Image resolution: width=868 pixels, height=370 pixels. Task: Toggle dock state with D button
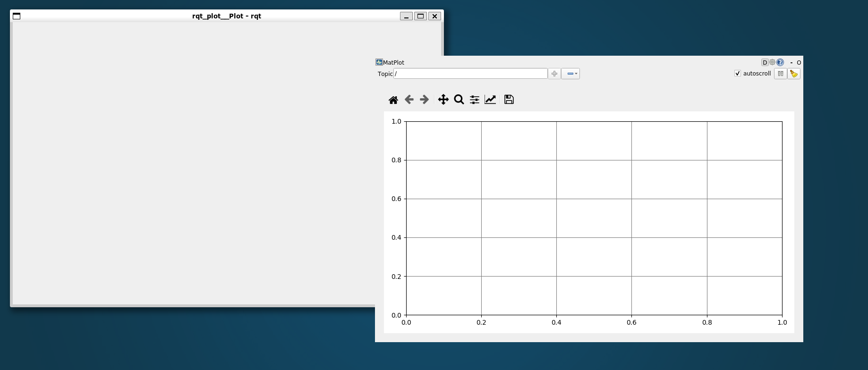pos(765,62)
